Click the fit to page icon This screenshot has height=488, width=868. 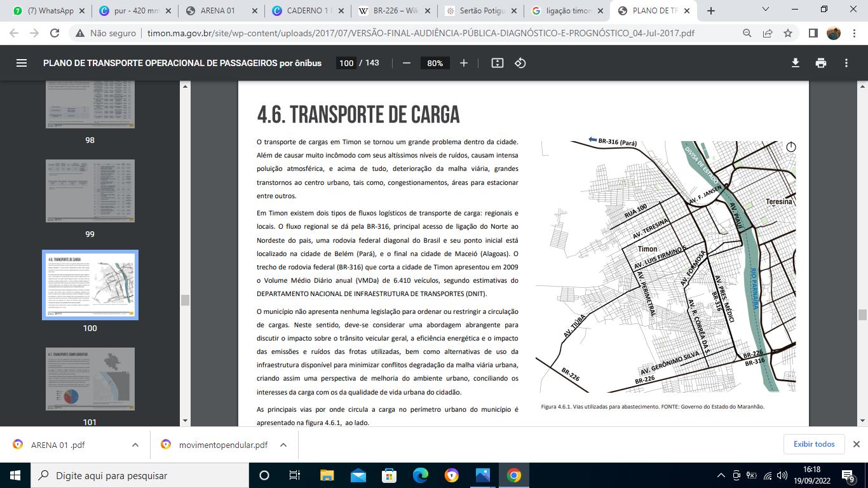pos(498,63)
